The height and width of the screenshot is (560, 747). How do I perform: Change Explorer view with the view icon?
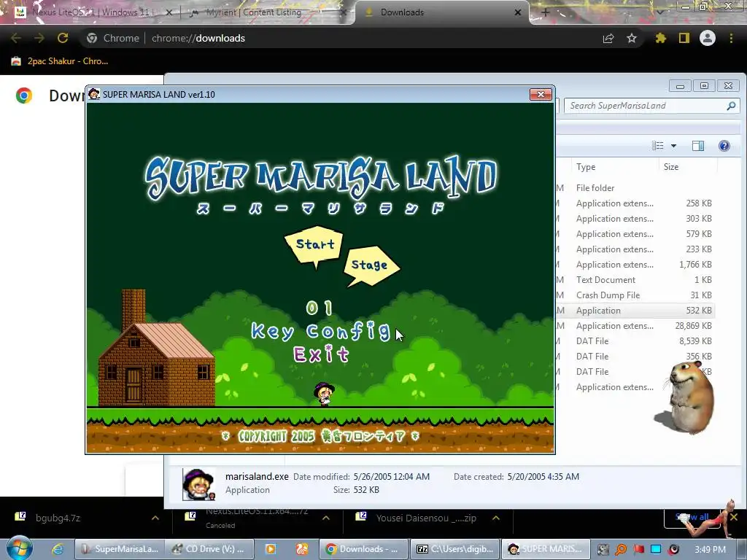[x=658, y=146]
